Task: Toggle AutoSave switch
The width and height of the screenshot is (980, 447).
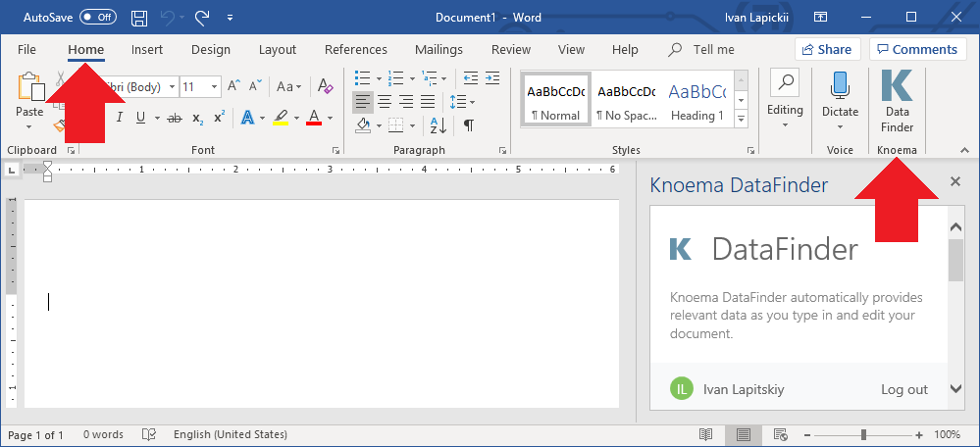Action: pyautogui.click(x=97, y=18)
